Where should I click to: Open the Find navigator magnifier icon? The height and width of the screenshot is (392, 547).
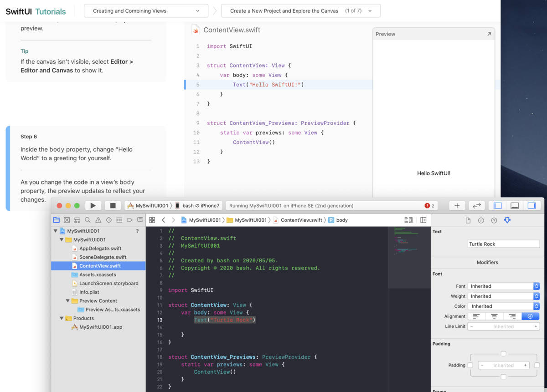(x=88, y=220)
